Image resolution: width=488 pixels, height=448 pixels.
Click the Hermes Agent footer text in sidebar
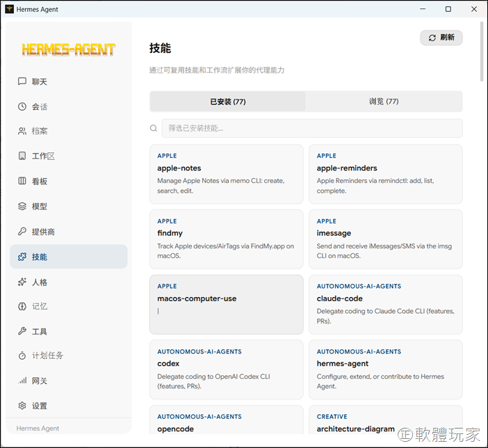[38, 429]
